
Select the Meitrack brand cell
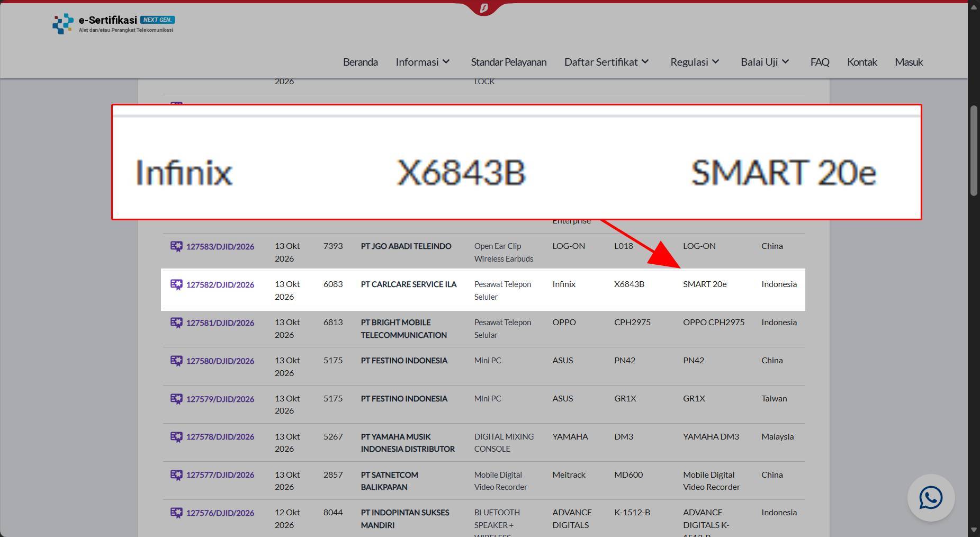point(569,475)
